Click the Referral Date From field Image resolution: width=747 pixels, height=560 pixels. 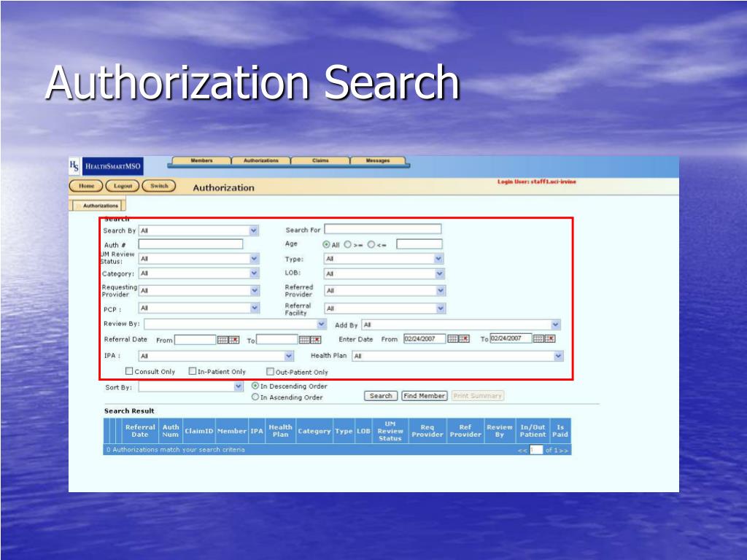(196, 340)
